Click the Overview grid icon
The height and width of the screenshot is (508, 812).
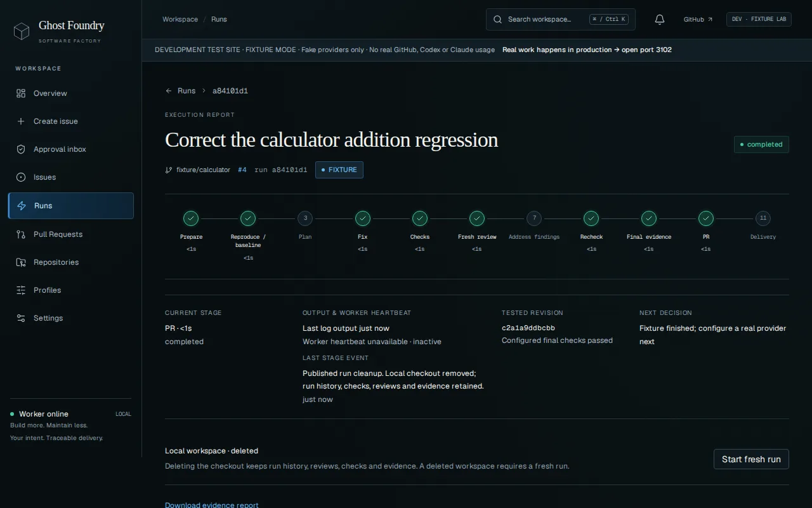point(21,93)
